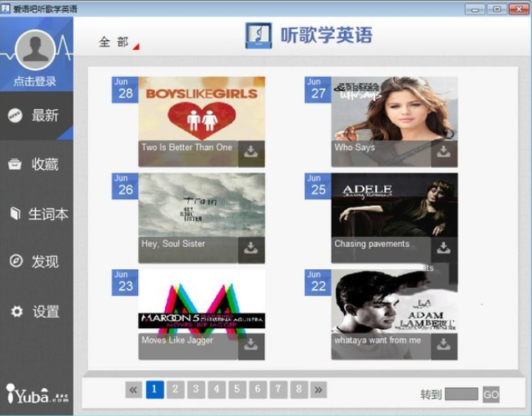Click the Jun 25 date badge
This screenshot has width=532, height=416.
[318, 185]
